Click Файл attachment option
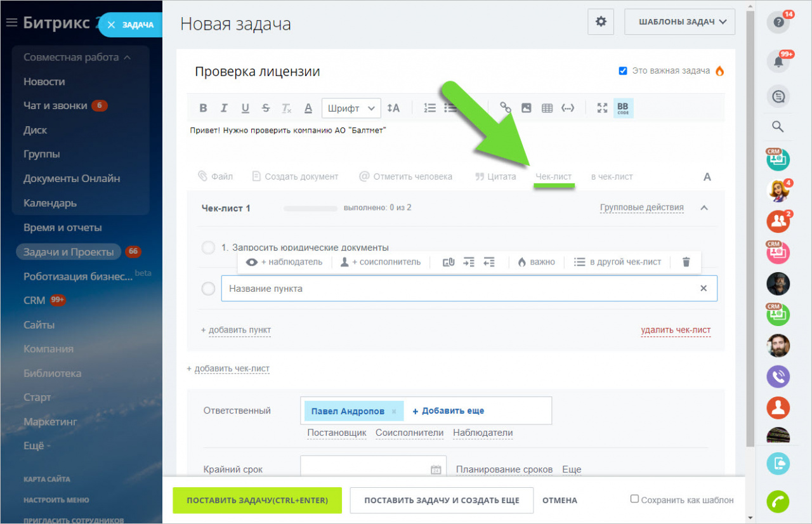This screenshot has width=812, height=524. pos(215,176)
